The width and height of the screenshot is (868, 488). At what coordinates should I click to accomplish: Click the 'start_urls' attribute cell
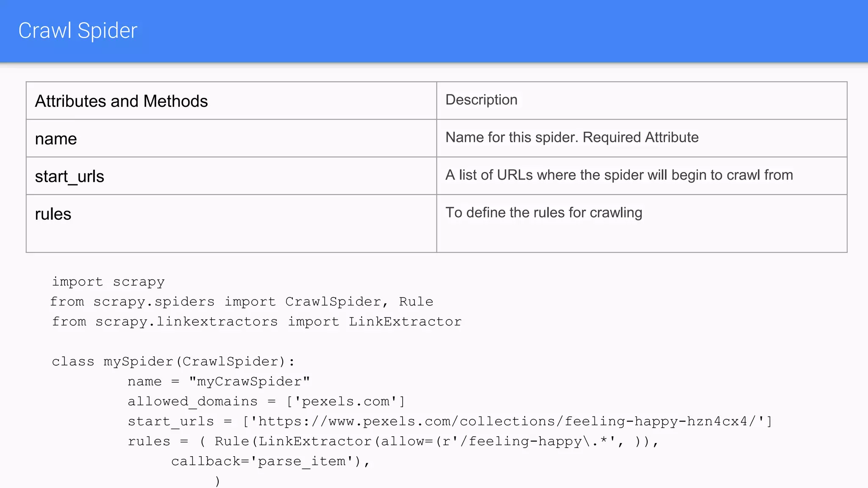(231, 176)
